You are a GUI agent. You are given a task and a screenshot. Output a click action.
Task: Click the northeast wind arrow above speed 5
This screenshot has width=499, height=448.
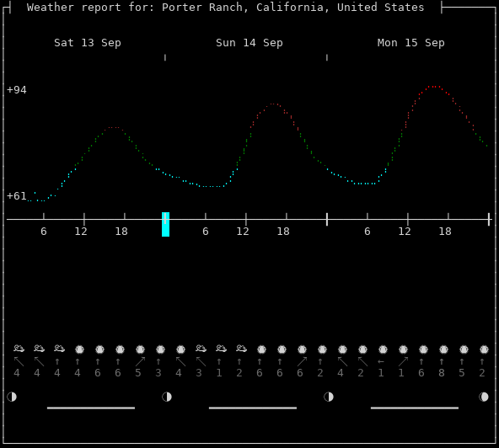140,361
